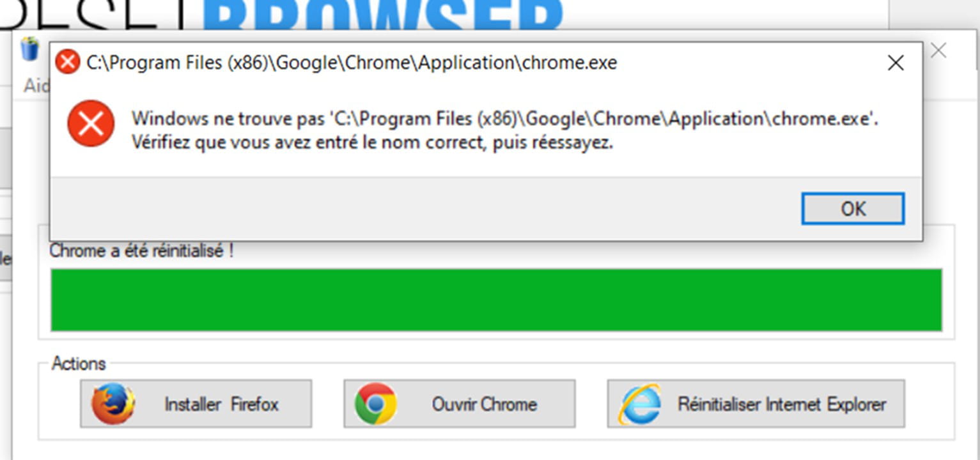Click the green completed progress bar

(x=496, y=300)
